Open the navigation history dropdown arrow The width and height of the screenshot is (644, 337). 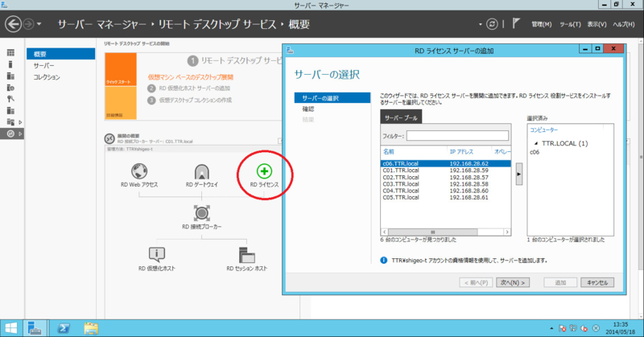pyautogui.click(x=39, y=24)
